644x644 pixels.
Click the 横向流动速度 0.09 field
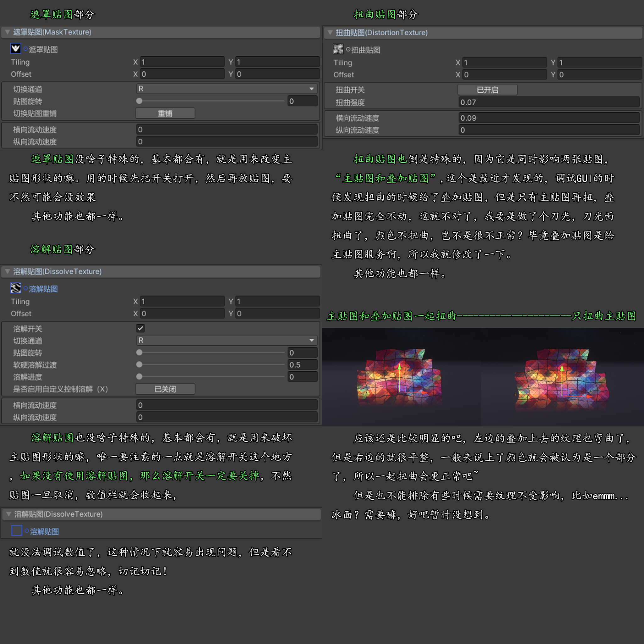[x=549, y=118]
